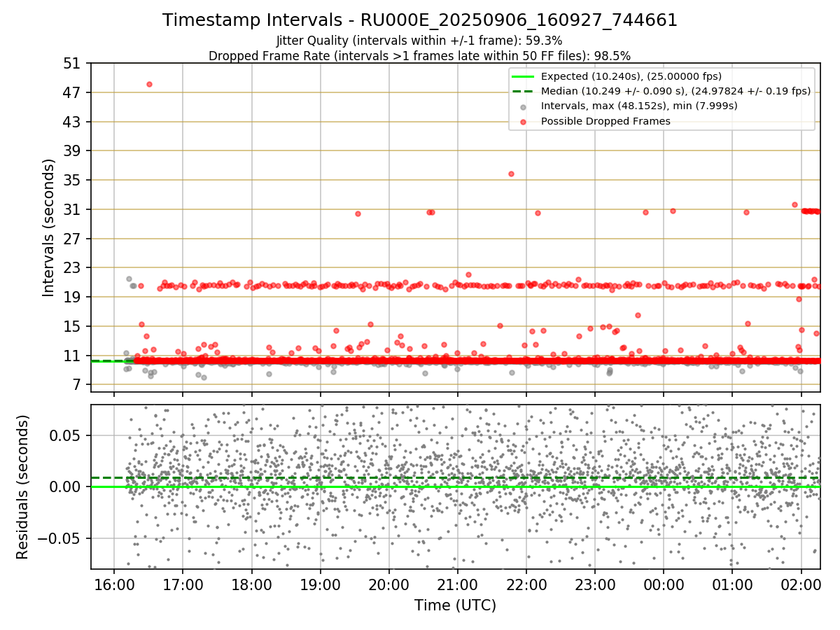Click the 'Time (UTC)' x-axis label
The image size is (840, 630).
[455, 605]
